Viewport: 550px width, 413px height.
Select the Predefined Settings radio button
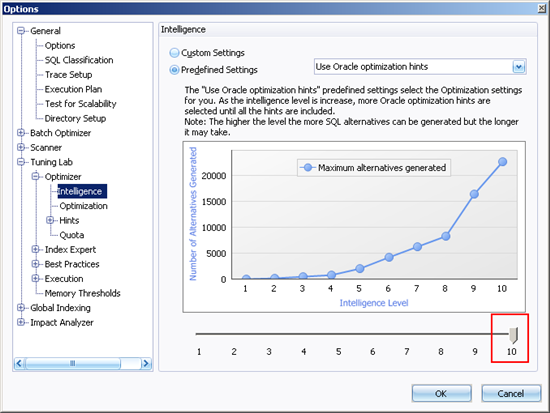[x=174, y=70]
